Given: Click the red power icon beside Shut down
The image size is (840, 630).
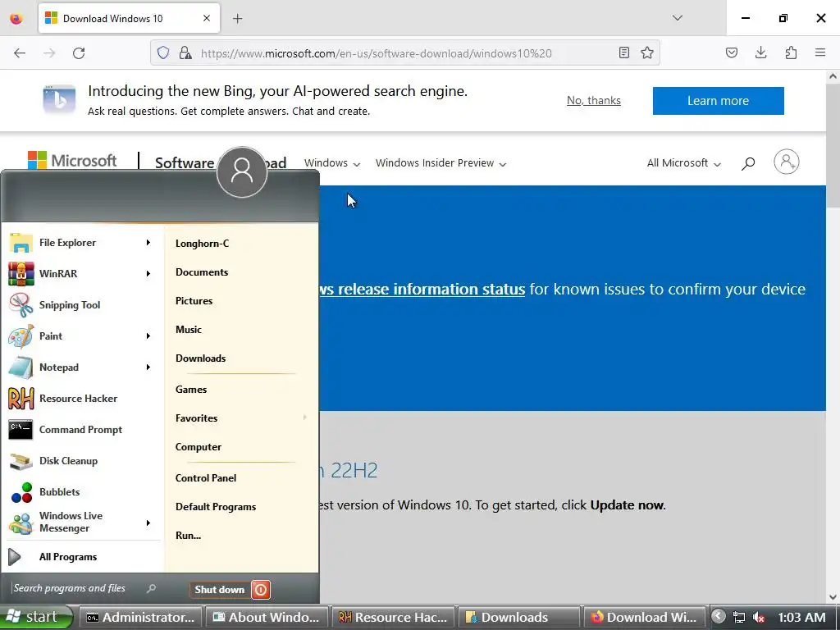Looking at the screenshot, I should tap(261, 590).
